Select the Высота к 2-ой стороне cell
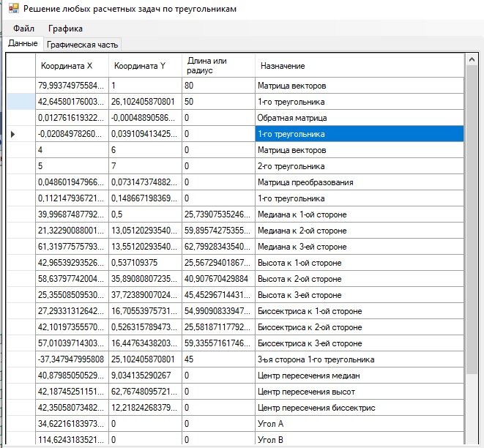This screenshot has width=484, height=448. [x=360, y=279]
